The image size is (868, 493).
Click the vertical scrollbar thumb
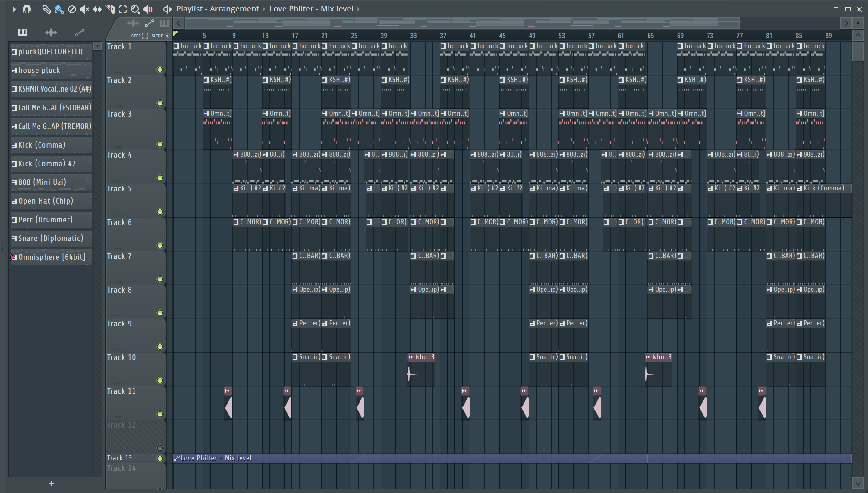(x=858, y=52)
